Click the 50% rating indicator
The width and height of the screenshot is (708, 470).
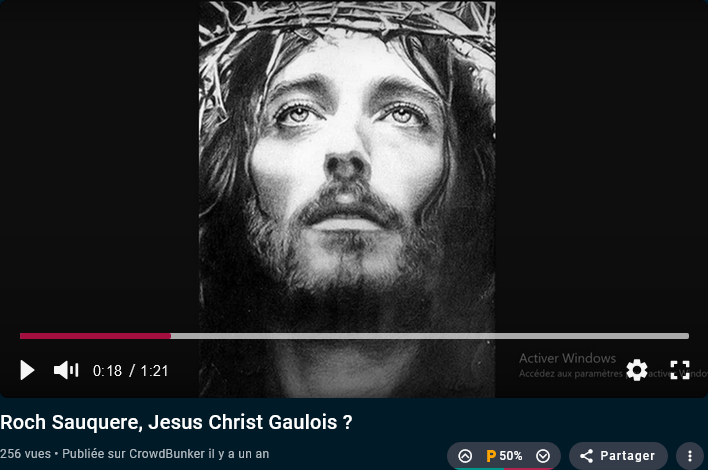tap(504, 456)
